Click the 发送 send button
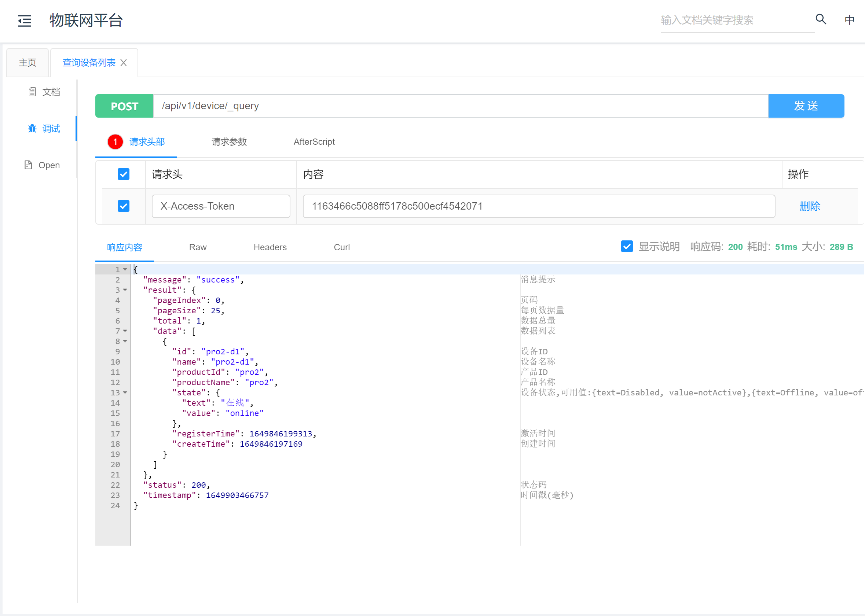Viewport: 865px width, 616px height. point(806,106)
